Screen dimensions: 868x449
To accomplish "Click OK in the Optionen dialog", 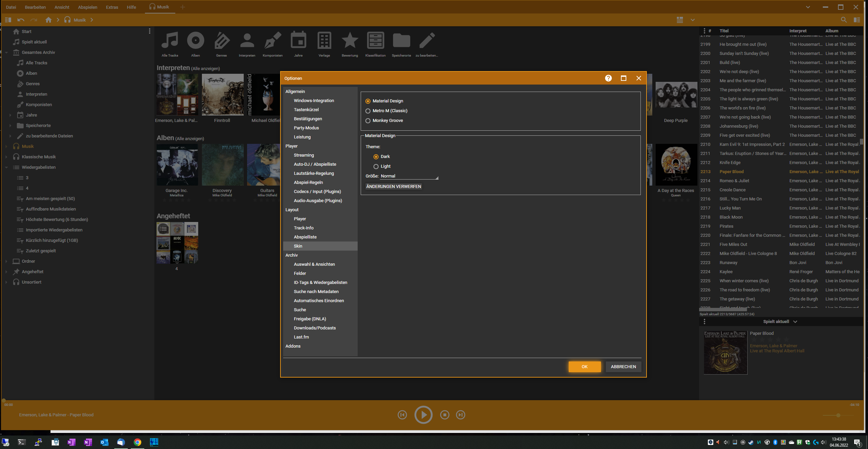I will point(585,367).
